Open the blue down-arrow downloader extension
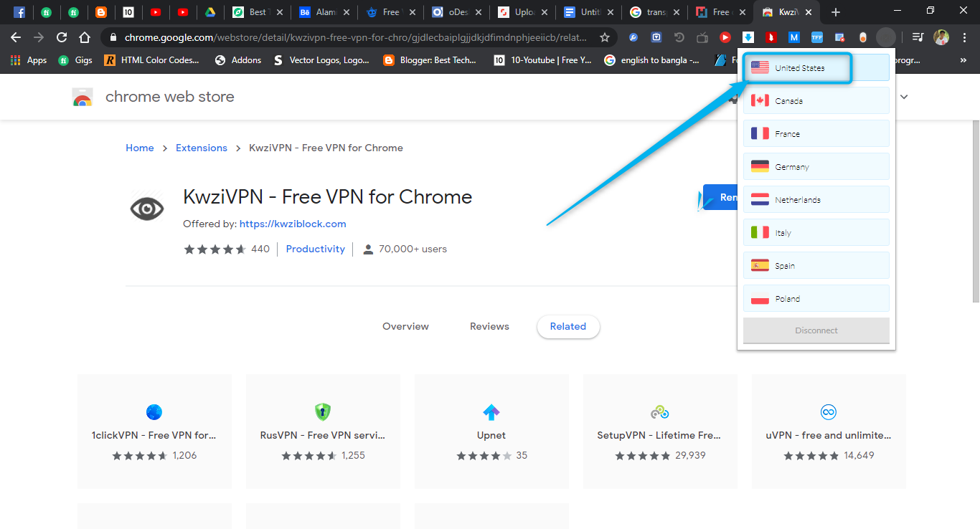980x529 pixels. pyautogui.click(x=748, y=37)
